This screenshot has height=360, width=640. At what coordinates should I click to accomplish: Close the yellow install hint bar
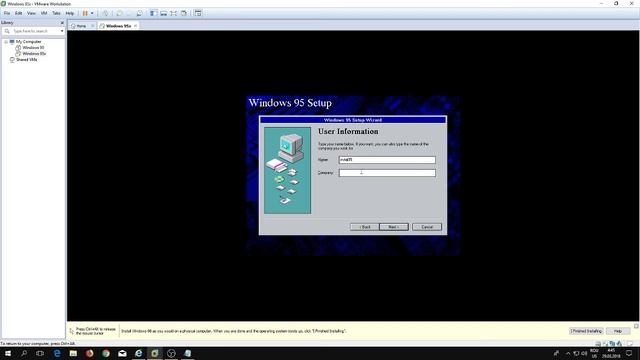[636, 326]
